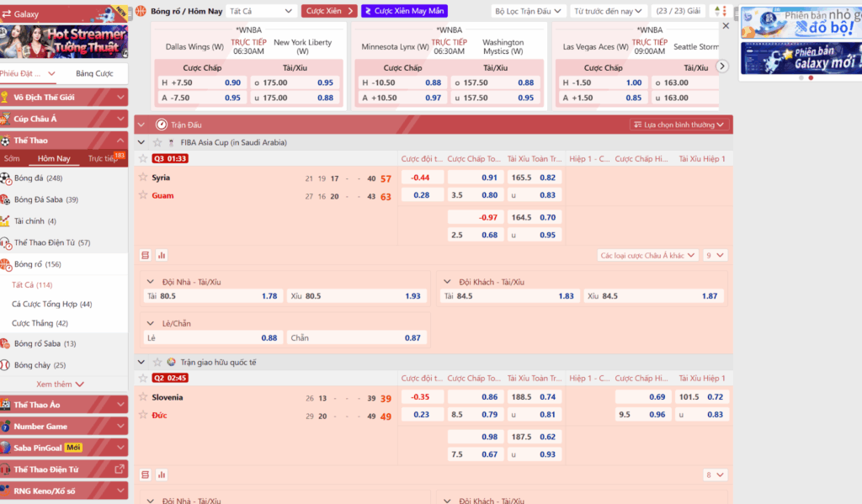Image resolution: width=862 pixels, height=504 pixels.
Task: Bet on Chẵn odds 0.87
Action: [x=356, y=338]
